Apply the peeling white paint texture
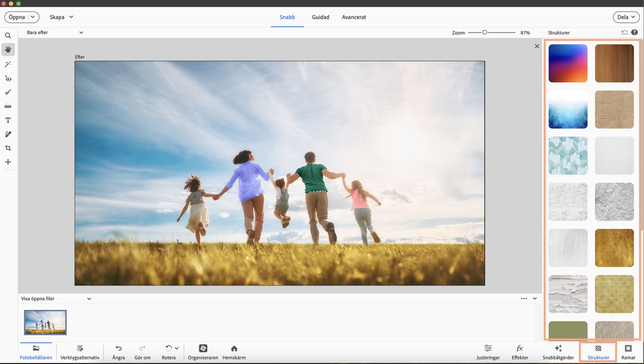This screenshot has height=364, width=644. click(568, 294)
